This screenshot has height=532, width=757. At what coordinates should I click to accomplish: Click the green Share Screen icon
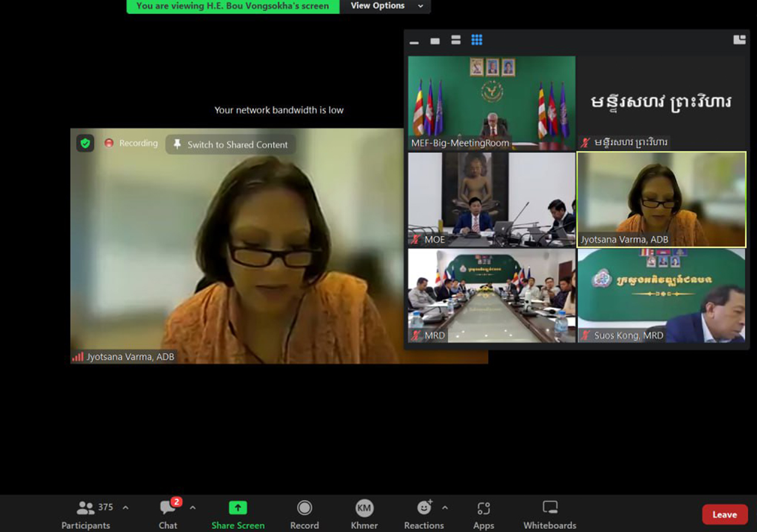coord(238,508)
